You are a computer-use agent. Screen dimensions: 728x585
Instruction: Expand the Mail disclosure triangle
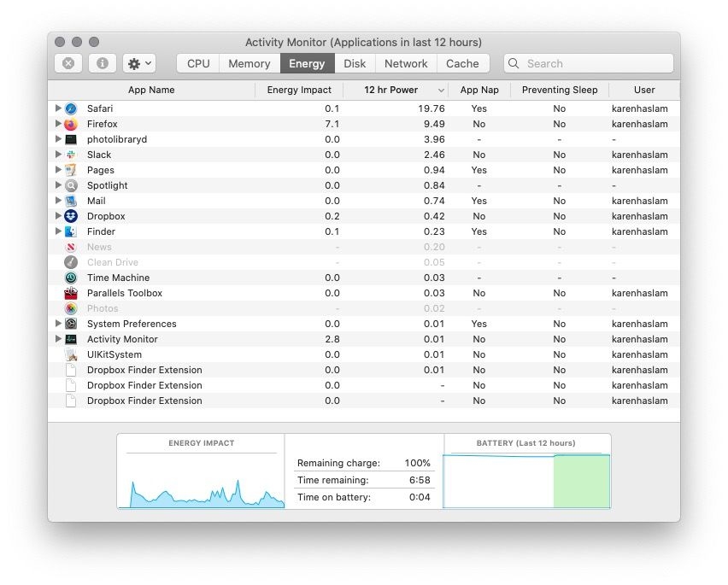[x=58, y=201]
